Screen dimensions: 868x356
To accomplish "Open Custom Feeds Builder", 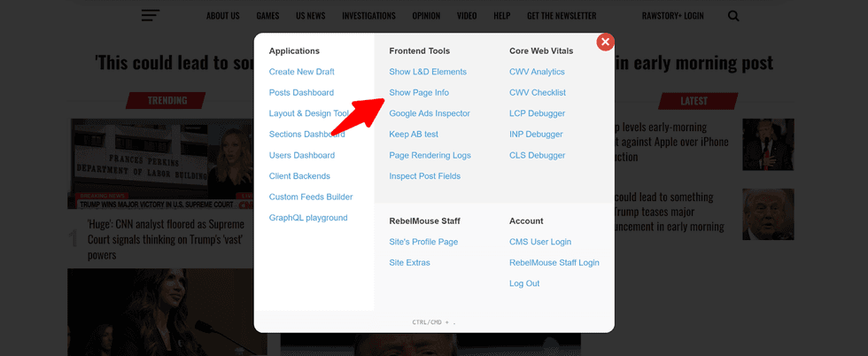I will 311,197.
